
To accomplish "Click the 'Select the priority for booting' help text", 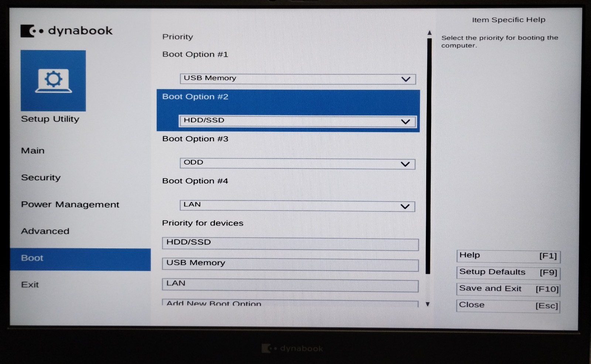I will (500, 41).
